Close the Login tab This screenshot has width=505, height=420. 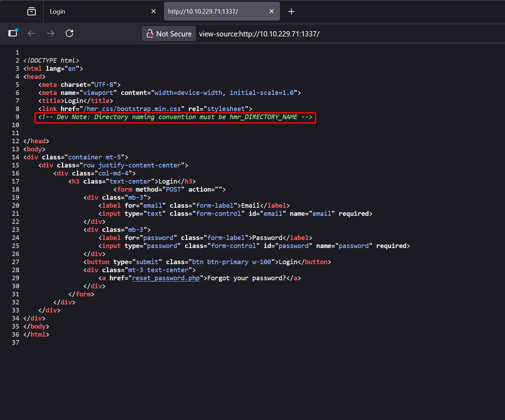click(x=153, y=12)
